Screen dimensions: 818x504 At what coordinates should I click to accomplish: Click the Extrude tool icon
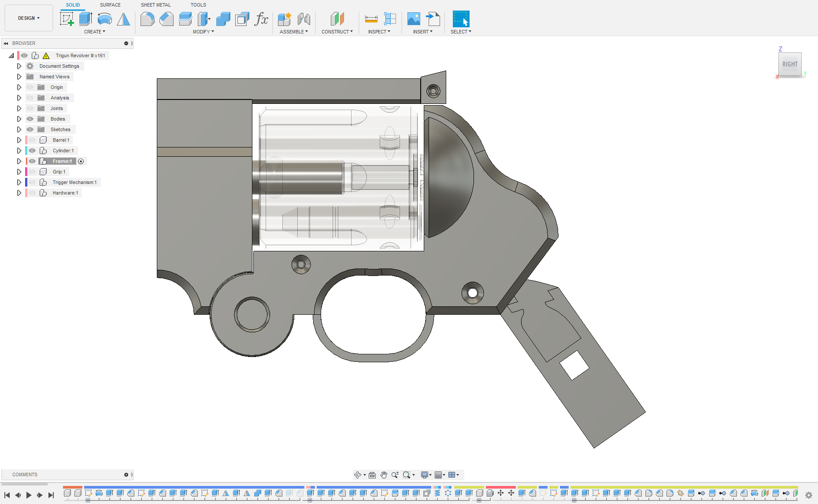(x=85, y=19)
